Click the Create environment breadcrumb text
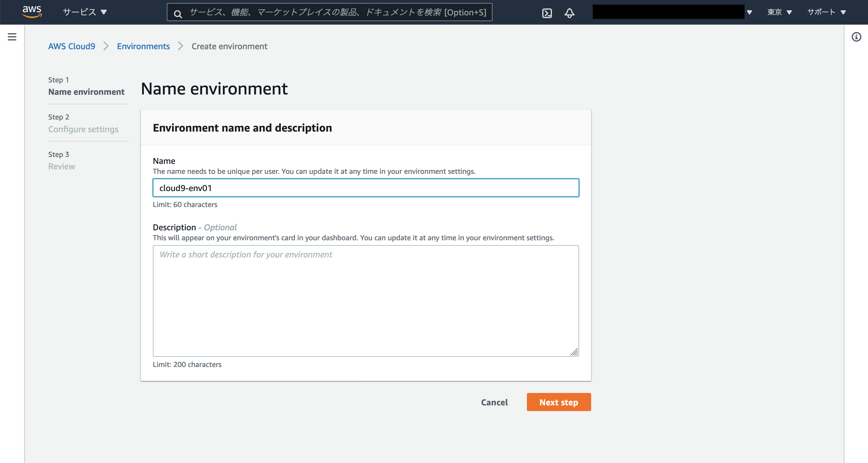Image resolution: width=868 pixels, height=463 pixels. (x=230, y=46)
